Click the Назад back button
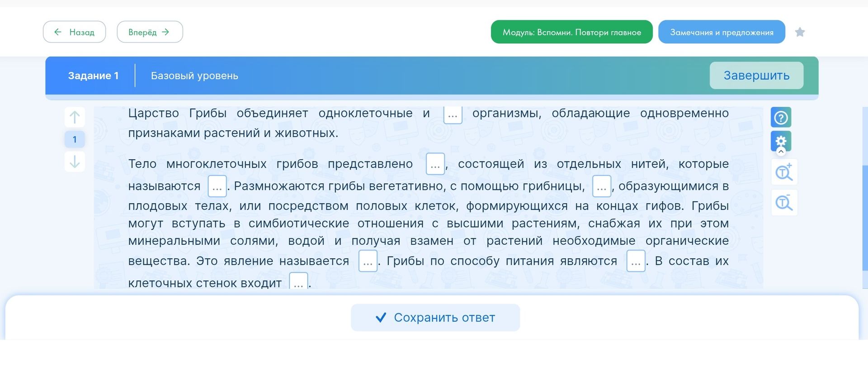Image resolution: width=868 pixels, height=385 pixels. (74, 32)
